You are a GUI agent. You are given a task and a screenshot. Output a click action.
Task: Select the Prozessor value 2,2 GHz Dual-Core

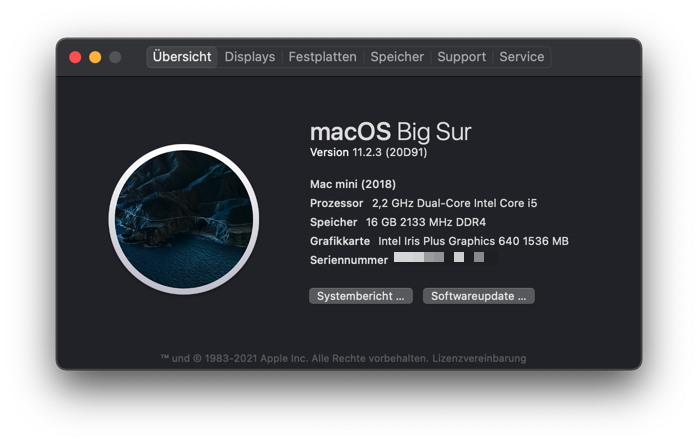pos(455,204)
